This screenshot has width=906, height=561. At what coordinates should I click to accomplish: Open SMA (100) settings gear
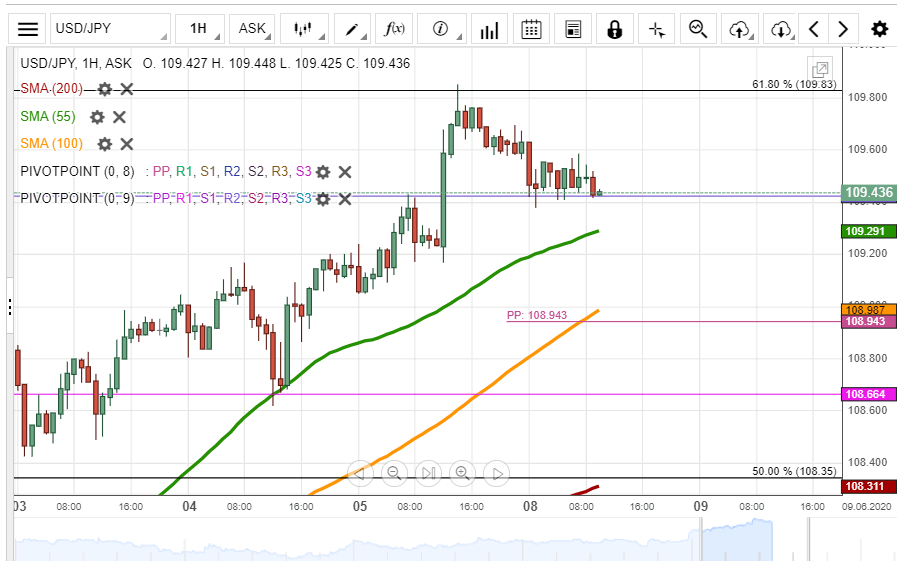(105, 144)
